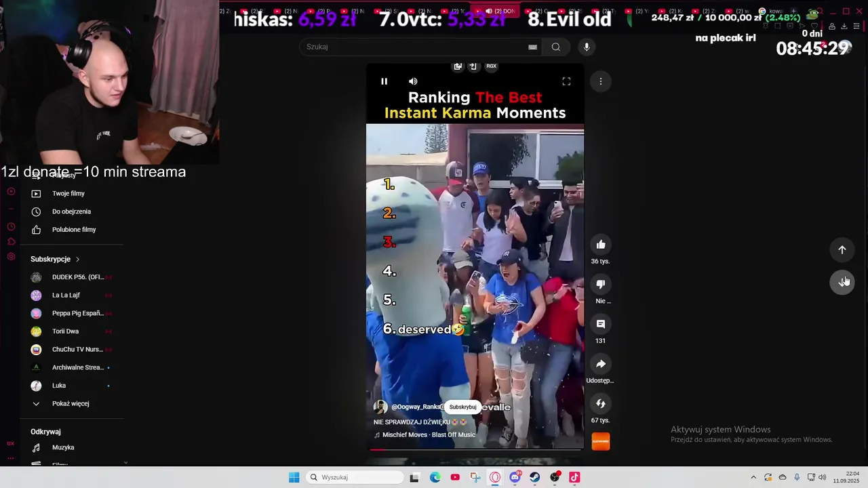Image resolution: width=868 pixels, height=488 pixels.
Task: Open Opera sidebar extensions cube icon
Action: click(x=11, y=241)
